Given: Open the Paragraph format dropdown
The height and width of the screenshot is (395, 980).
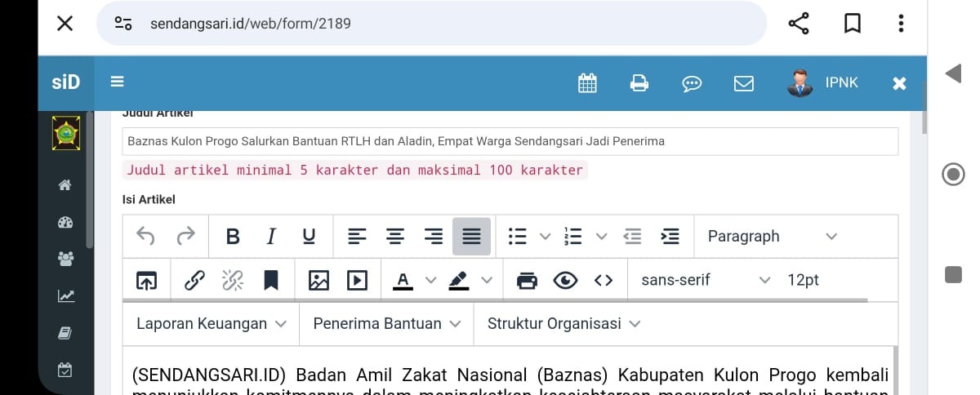Looking at the screenshot, I should (x=772, y=237).
